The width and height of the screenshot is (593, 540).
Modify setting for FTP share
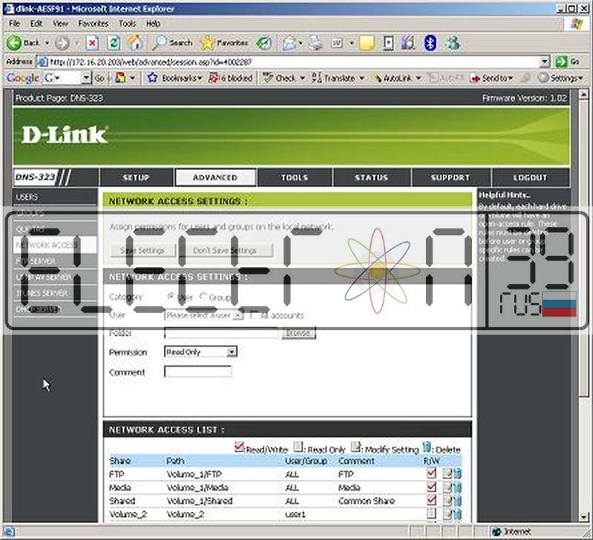(x=447, y=473)
